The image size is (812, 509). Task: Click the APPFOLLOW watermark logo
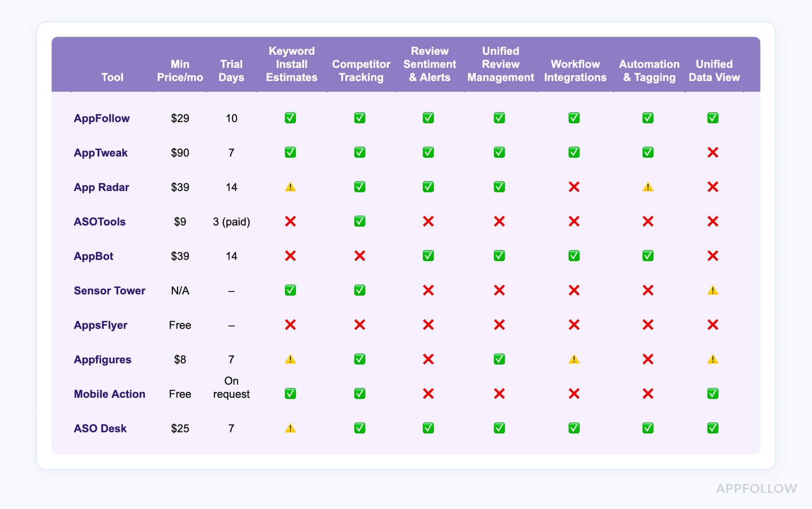(x=756, y=489)
